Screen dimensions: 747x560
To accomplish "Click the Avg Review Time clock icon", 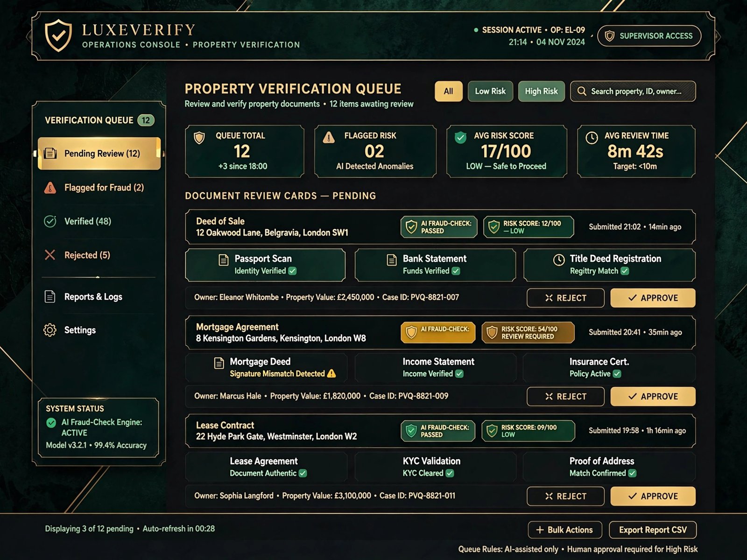I will [x=592, y=138].
